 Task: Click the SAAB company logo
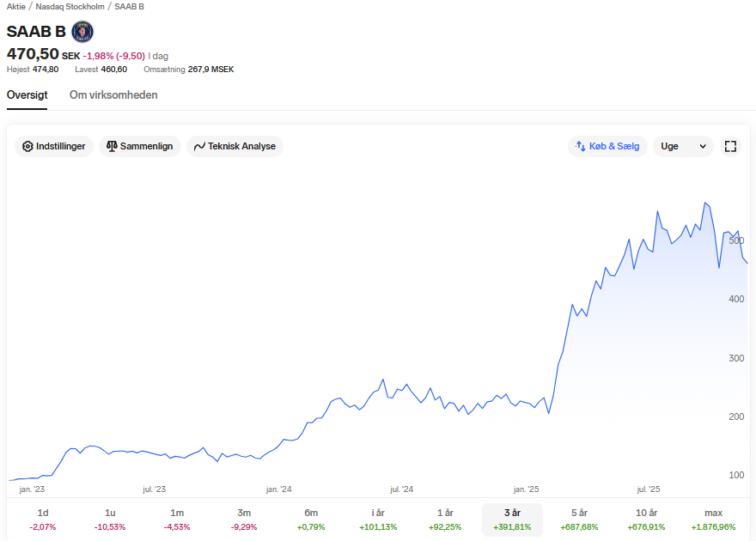[x=82, y=32]
